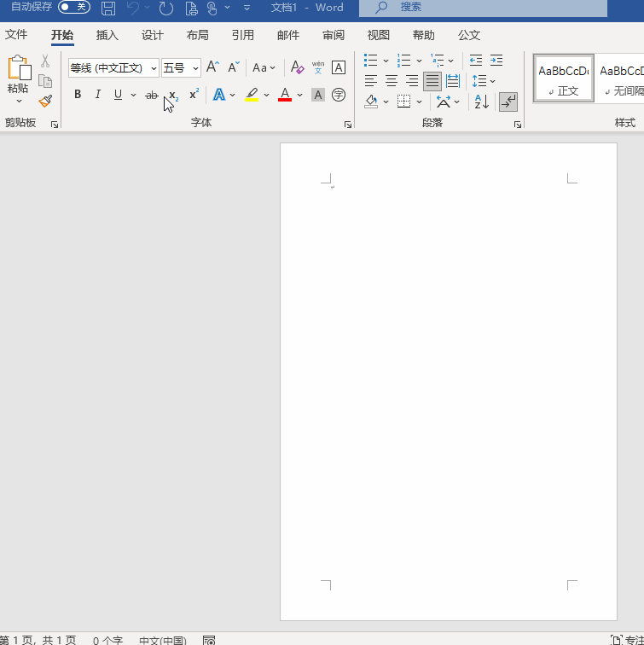Open the line spacing dropdown
The image size is (644, 645).
(x=484, y=80)
